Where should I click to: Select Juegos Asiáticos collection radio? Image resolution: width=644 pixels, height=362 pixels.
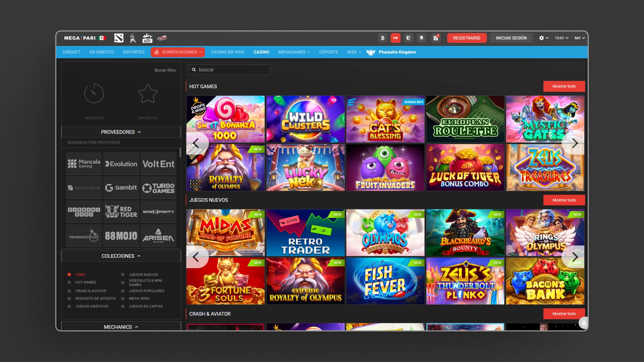click(69, 306)
